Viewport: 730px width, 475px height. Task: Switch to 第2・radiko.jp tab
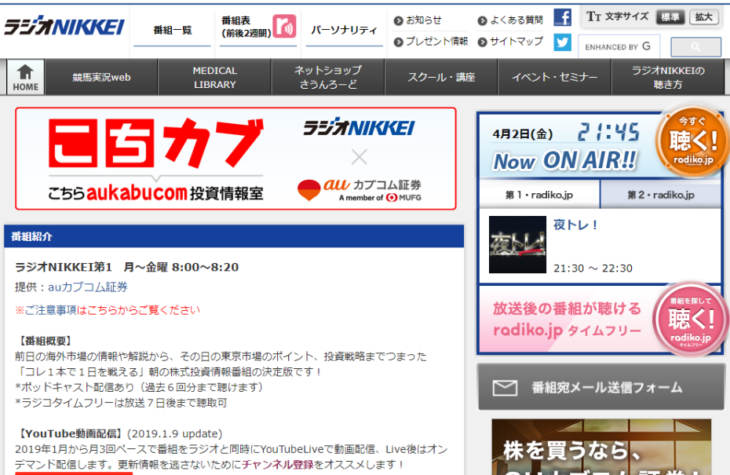click(661, 194)
